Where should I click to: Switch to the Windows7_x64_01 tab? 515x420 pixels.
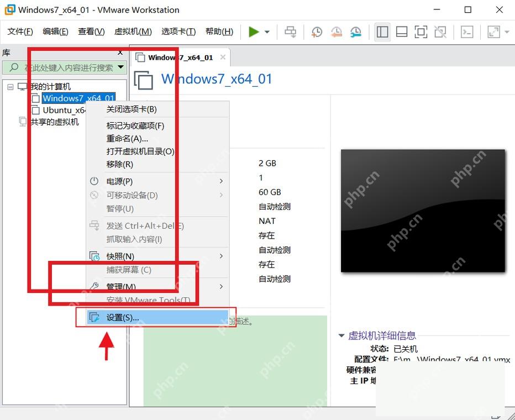click(x=180, y=58)
